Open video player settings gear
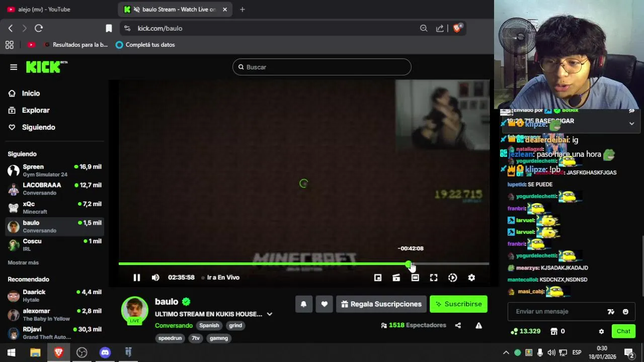The width and height of the screenshot is (644, 362). (x=471, y=278)
